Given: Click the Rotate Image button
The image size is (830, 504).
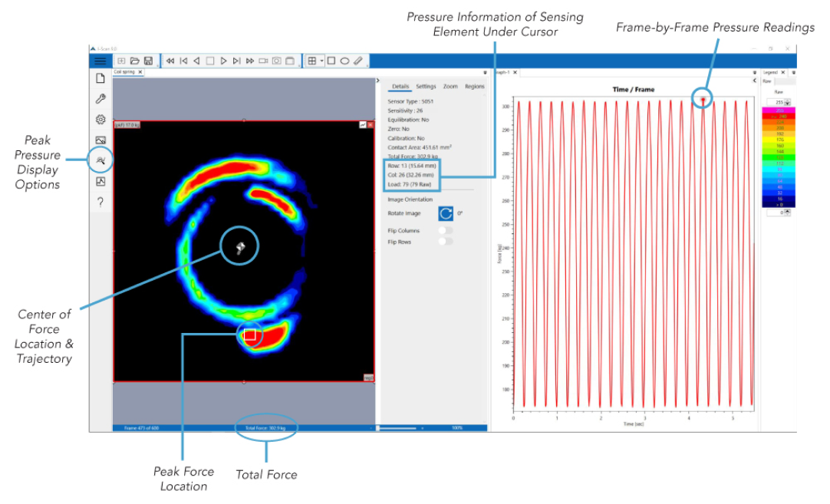Looking at the screenshot, I should coord(445,212).
